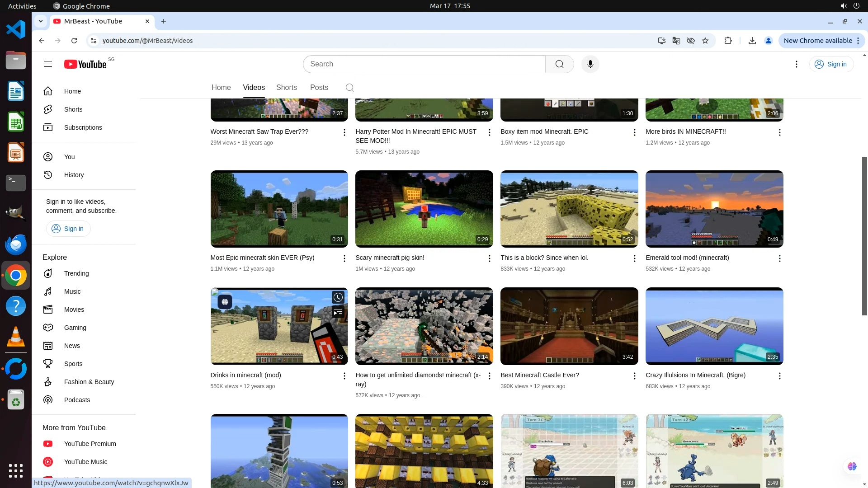The image size is (868, 488).
Task: Switch to the Posts channel tab
Action: [319, 88]
